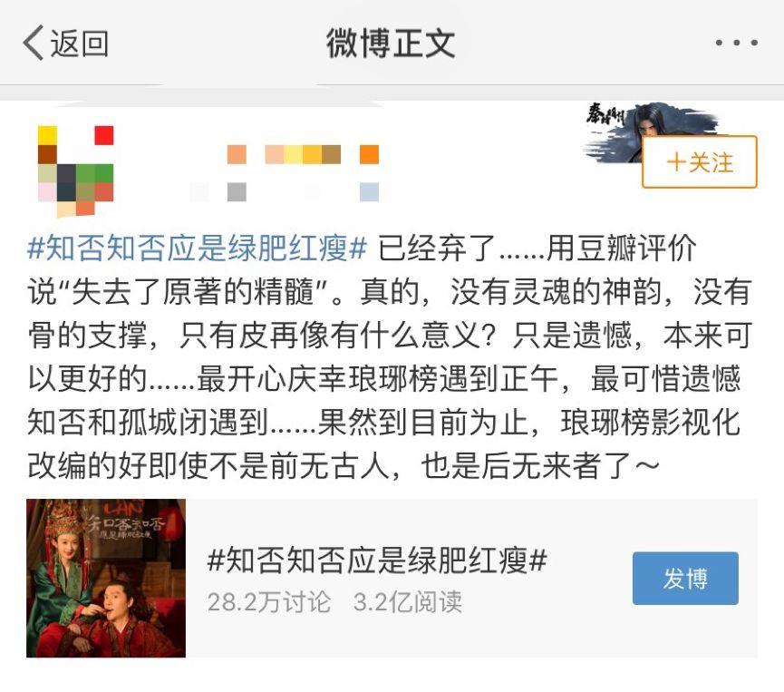The height and width of the screenshot is (692, 784).
Task: Open the three-dot more options menu
Action: click(737, 43)
